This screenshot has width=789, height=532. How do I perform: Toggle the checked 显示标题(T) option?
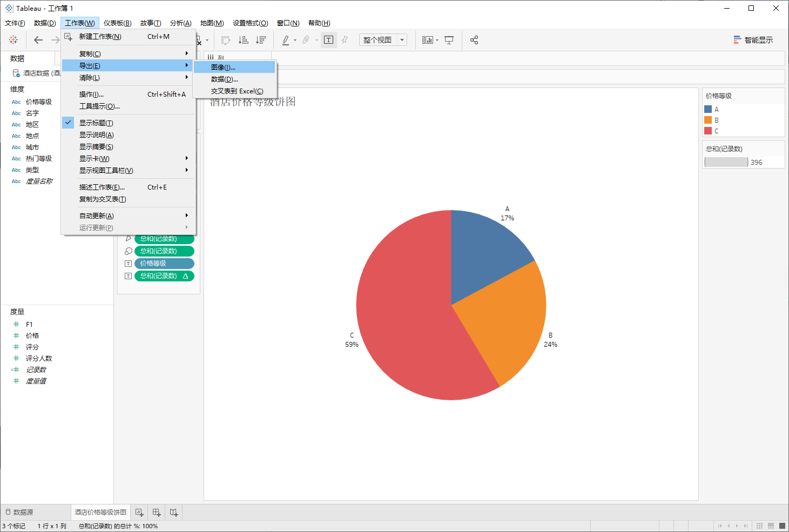[129, 123]
